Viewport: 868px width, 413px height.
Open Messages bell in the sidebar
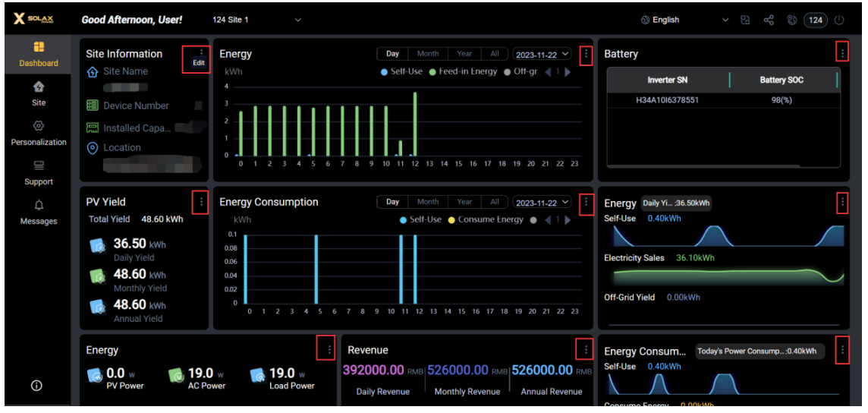39,212
